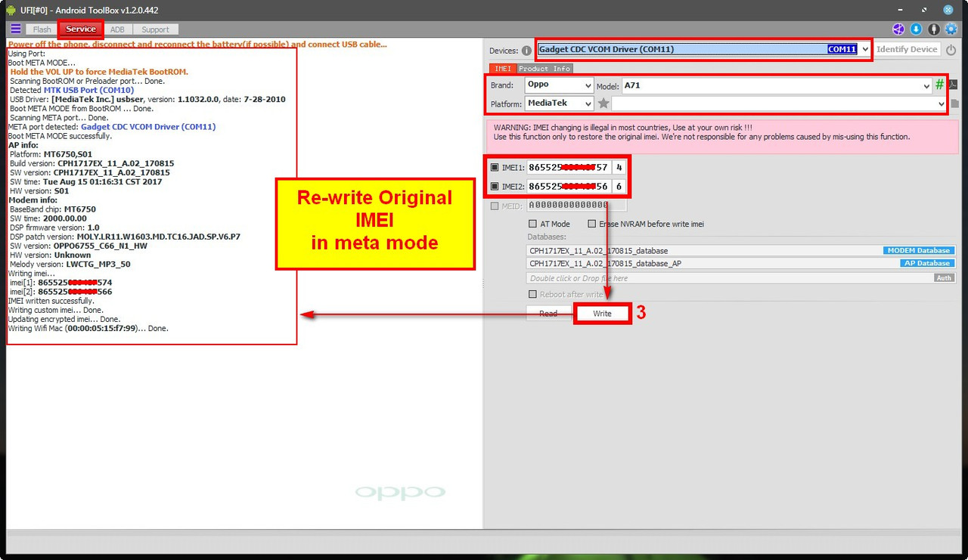Viewport: 968px width, 560px height.
Task: Click the IMEI1 check digit box
Action: pyautogui.click(x=619, y=168)
